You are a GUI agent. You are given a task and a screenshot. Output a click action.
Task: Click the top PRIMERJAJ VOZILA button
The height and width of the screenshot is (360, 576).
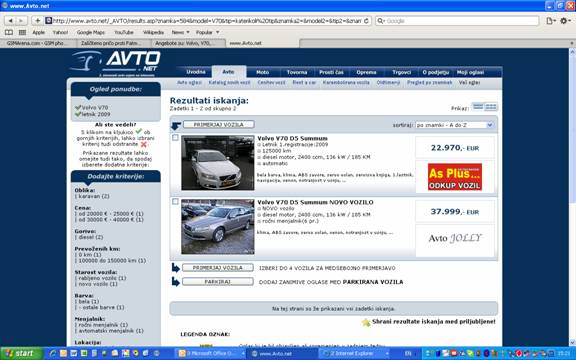219,125
